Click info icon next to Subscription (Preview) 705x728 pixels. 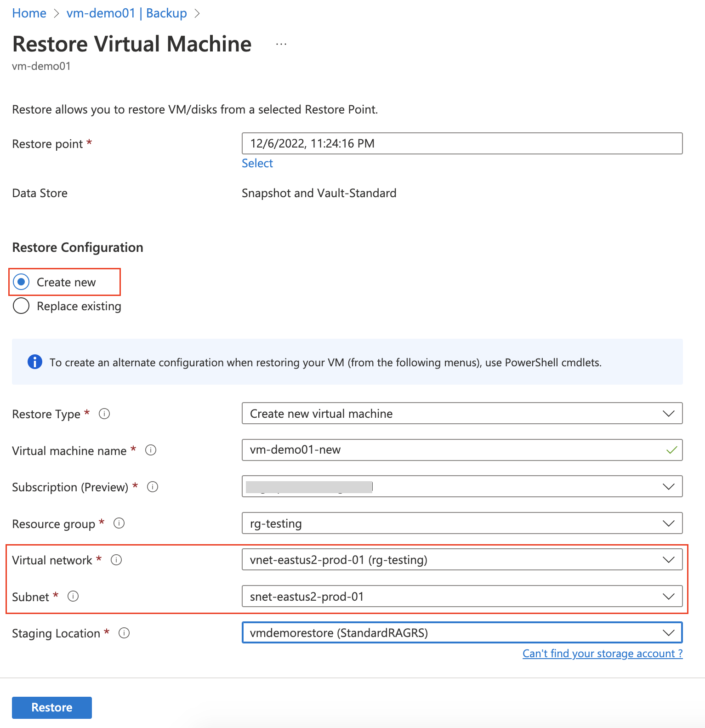153,487
